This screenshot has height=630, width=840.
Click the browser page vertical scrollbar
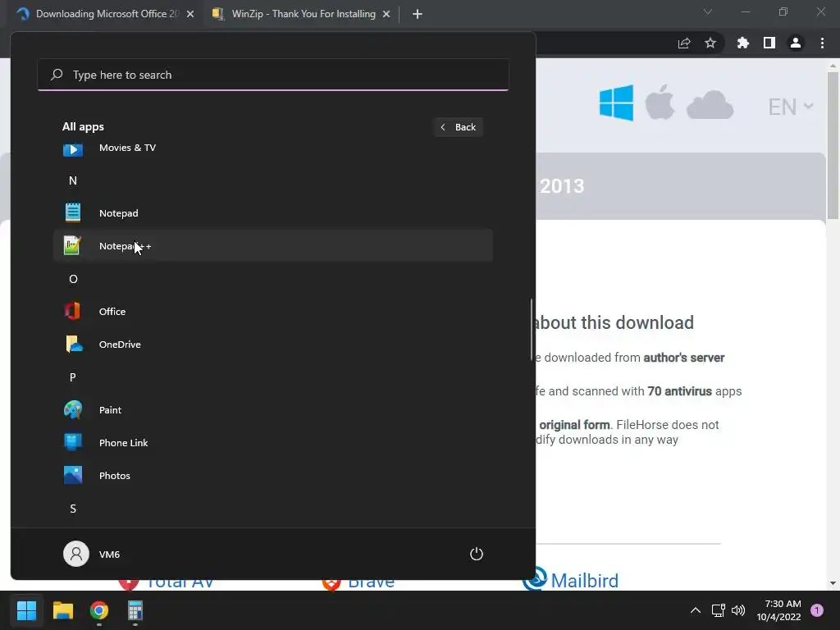tap(833, 145)
